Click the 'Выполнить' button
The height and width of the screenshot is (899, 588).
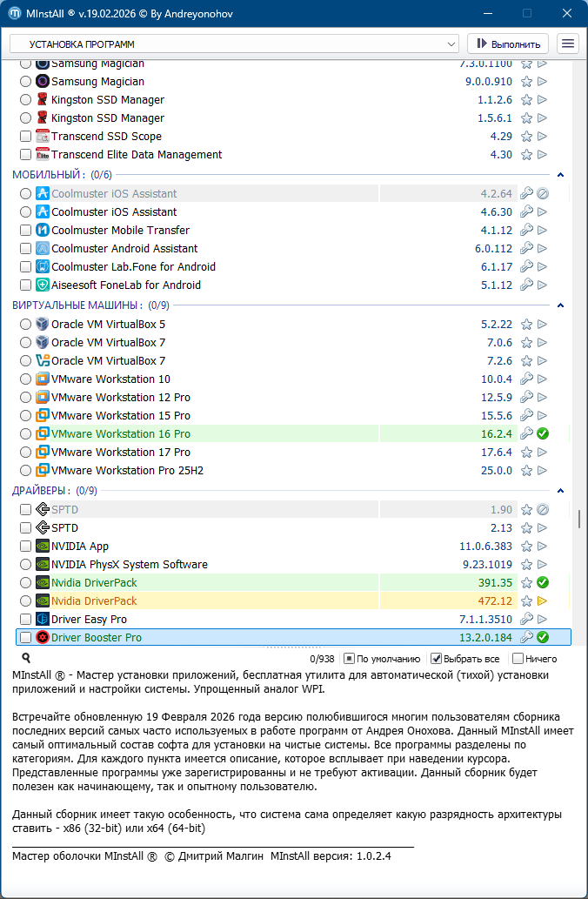click(510, 44)
